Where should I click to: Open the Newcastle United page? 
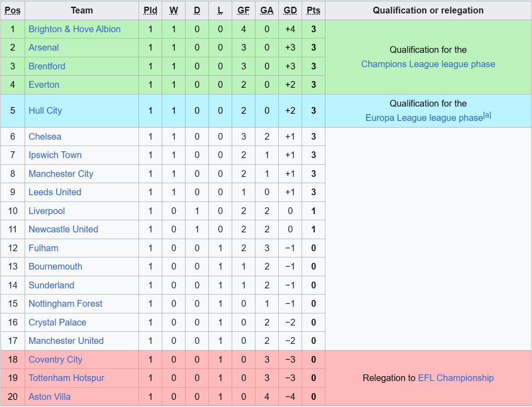63,229
